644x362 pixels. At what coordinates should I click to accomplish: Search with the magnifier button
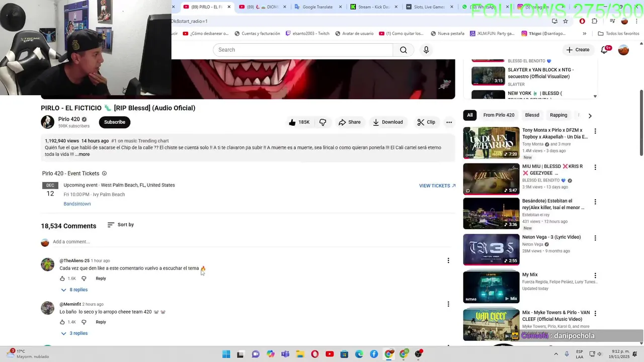[404, 50]
